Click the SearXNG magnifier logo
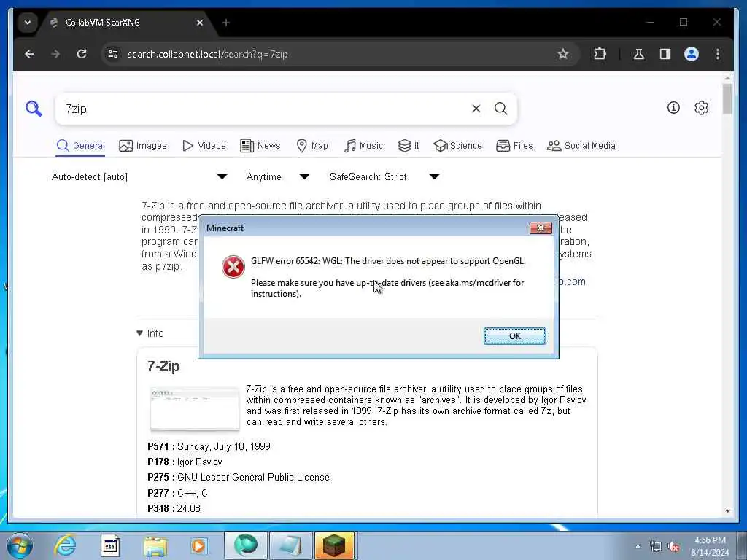747x560 pixels. coord(34,109)
